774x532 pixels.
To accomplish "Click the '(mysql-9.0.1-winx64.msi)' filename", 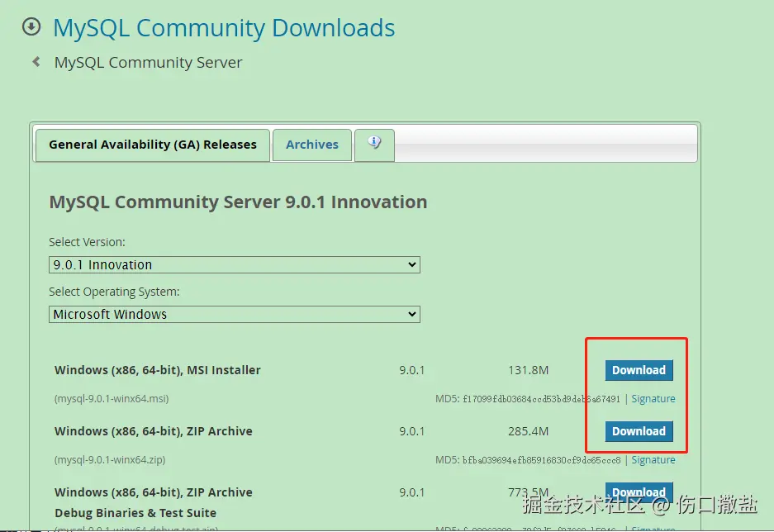I will [x=112, y=399].
